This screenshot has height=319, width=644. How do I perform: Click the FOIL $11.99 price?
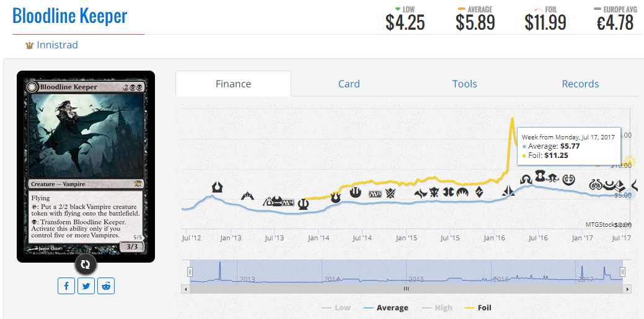coord(545,22)
